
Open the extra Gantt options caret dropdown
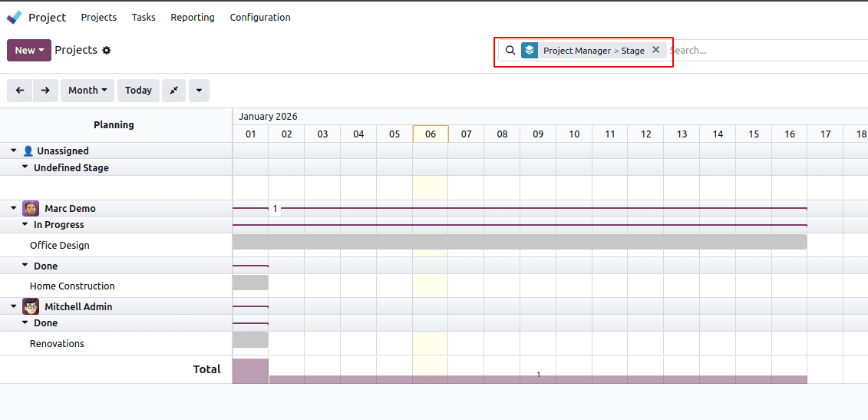click(x=200, y=91)
